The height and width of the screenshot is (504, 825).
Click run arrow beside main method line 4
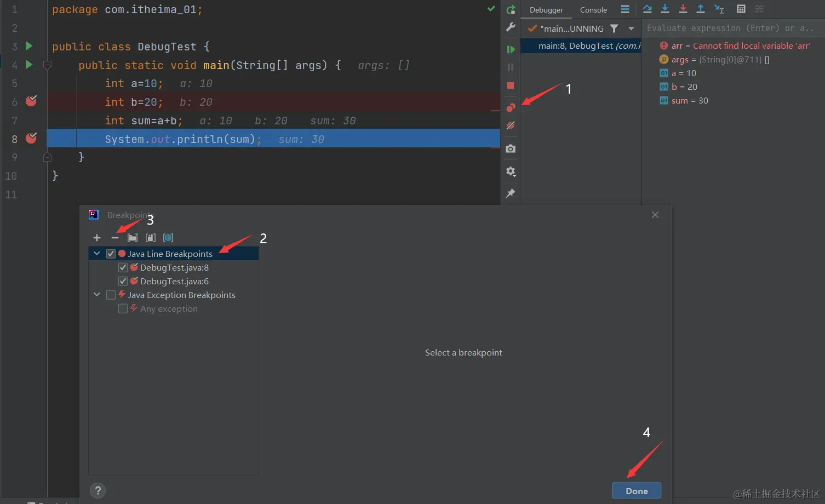pos(29,65)
